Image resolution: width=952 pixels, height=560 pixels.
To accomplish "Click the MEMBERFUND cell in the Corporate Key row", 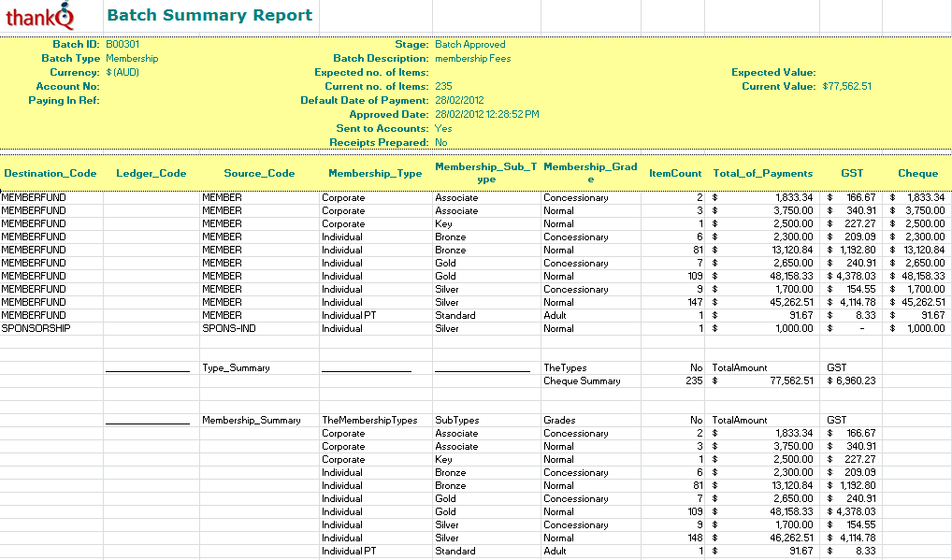I will tap(34, 223).
